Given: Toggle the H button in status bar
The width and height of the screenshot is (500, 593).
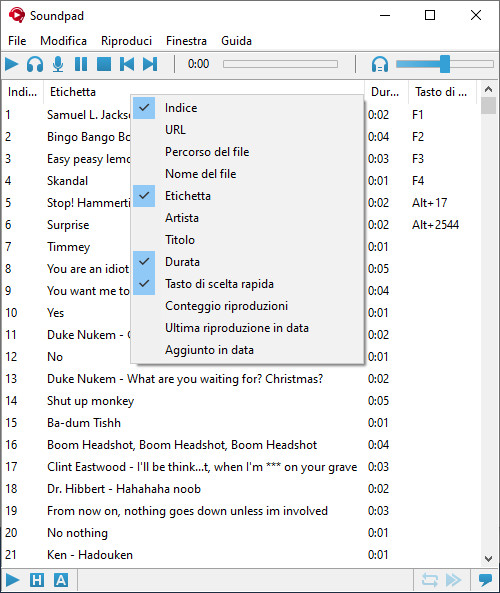Looking at the screenshot, I should pyautogui.click(x=37, y=580).
